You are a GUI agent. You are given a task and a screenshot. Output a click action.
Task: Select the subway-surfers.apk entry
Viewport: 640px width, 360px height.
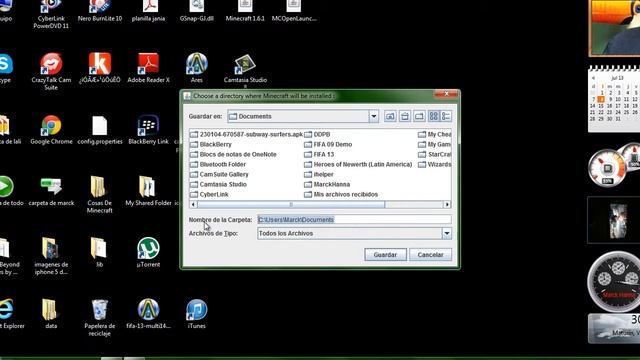coord(247,134)
